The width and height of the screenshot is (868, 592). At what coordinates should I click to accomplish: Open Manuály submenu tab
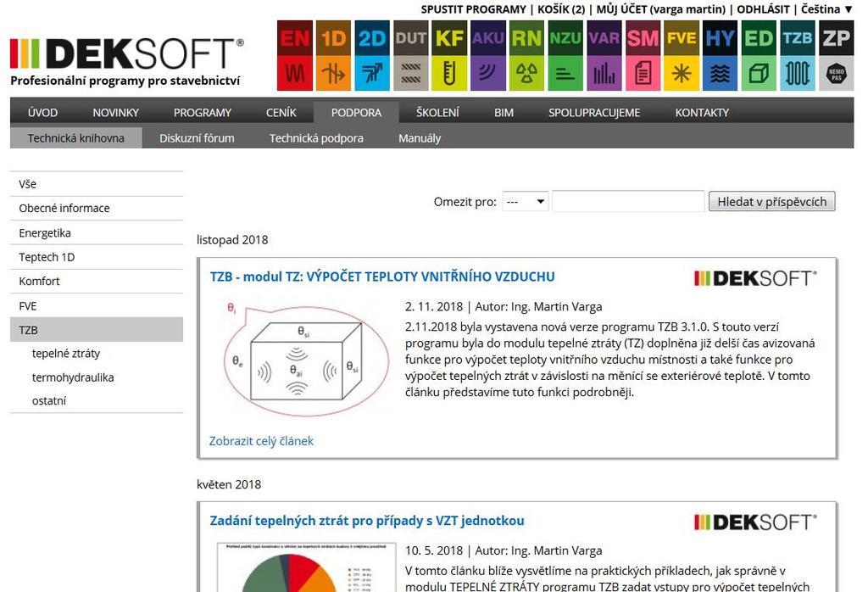pos(420,138)
